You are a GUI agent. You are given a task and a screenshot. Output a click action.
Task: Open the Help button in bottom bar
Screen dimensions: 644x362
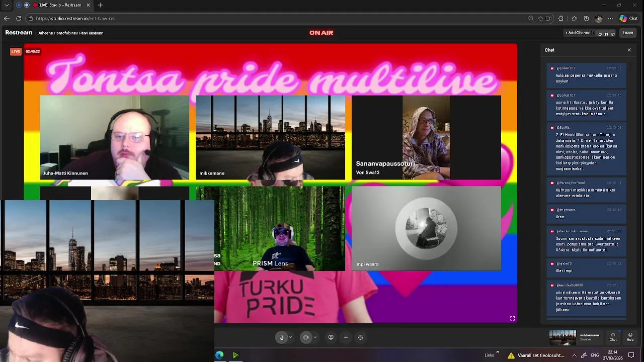point(630,337)
